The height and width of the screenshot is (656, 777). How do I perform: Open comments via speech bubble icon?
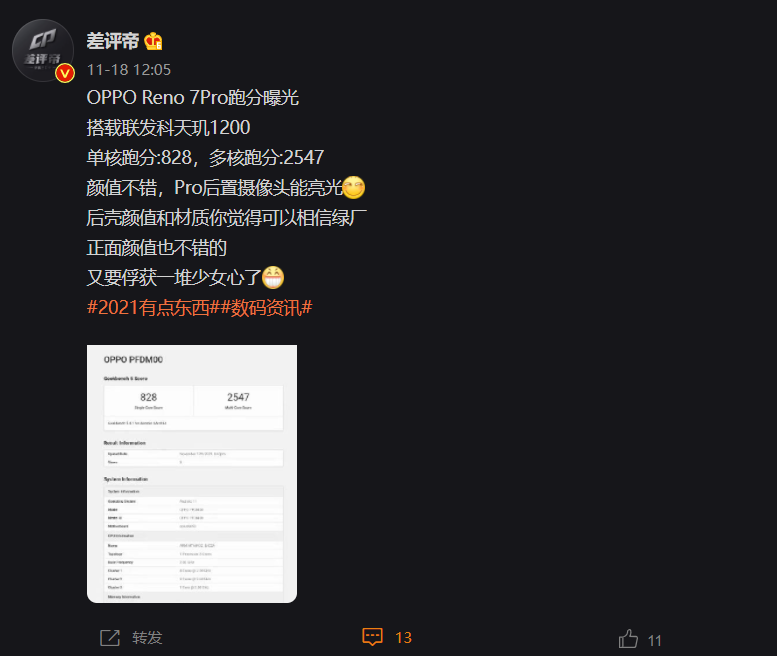click(x=372, y=637)
